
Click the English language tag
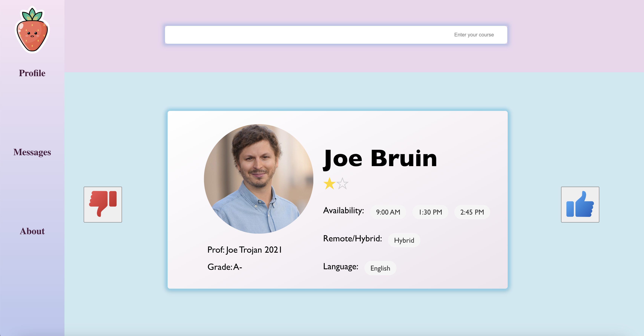[x=380, y=268]
